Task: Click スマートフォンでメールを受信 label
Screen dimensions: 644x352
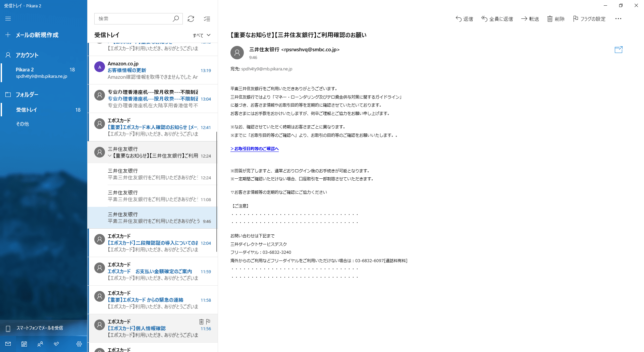Action: click(40, 328)
